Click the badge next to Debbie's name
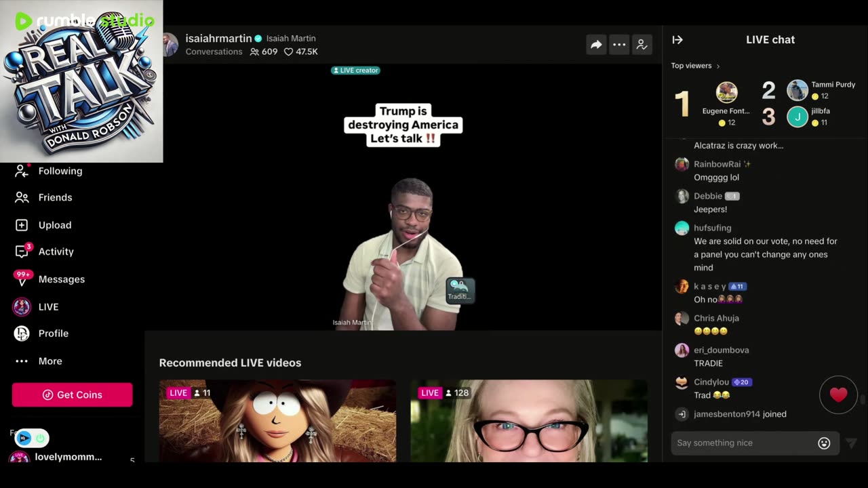This screenshot has height=488, width=868. pos(732,196)
